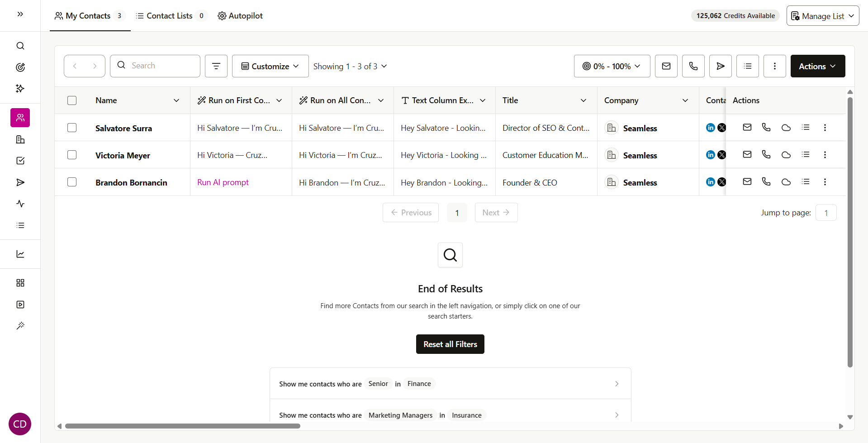Open the video play icon in sidebar
The width and height of the screenshot is (868, 443).
(x=20, y=305)
